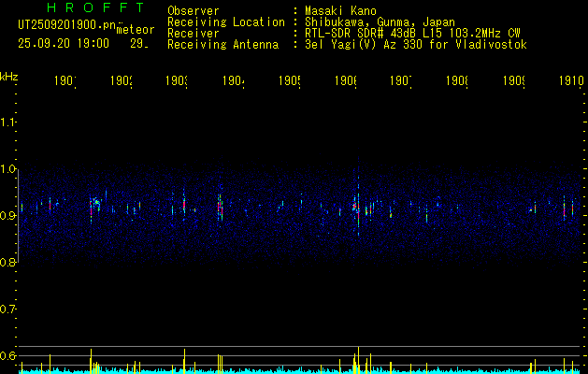This screenshot has width=588, height=374.
Task: Click the 1901 time axis marker
Action: tap(65, 80)
